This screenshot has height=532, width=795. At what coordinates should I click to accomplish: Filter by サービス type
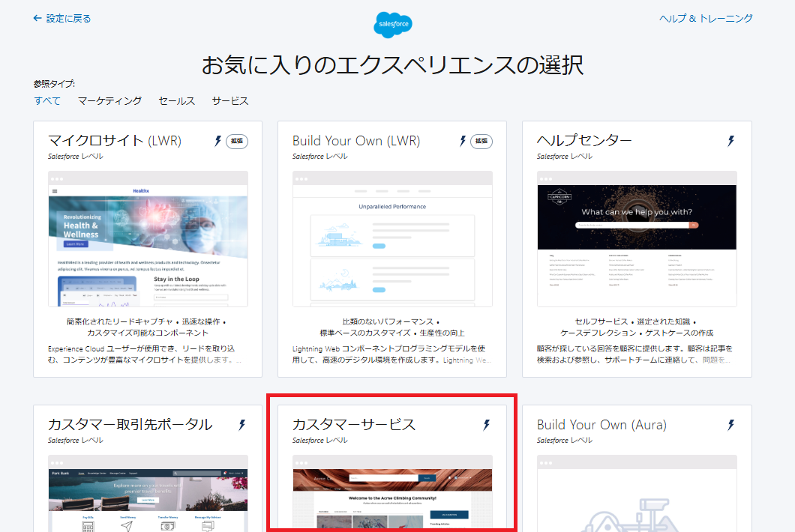pyautogui.click(x=230, y=101)
